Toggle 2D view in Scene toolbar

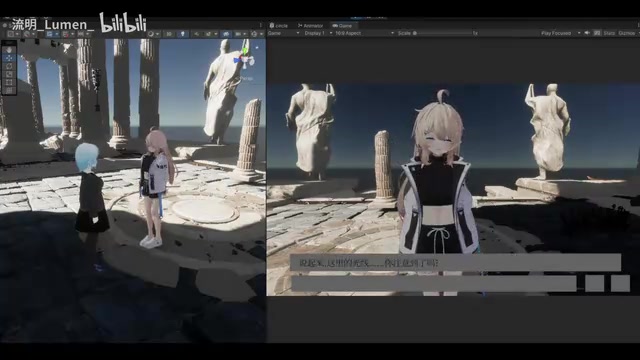169,34
